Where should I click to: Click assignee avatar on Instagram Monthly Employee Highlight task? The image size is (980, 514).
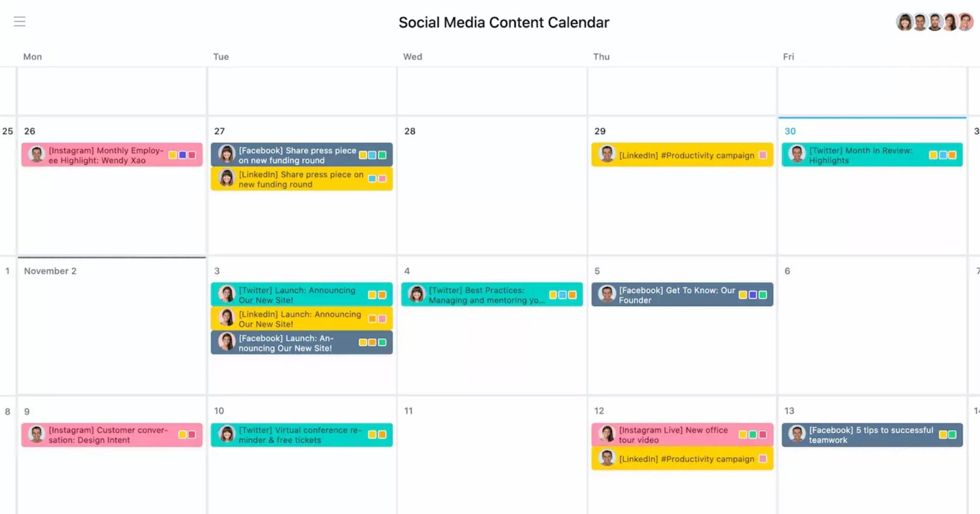point(37,155)
